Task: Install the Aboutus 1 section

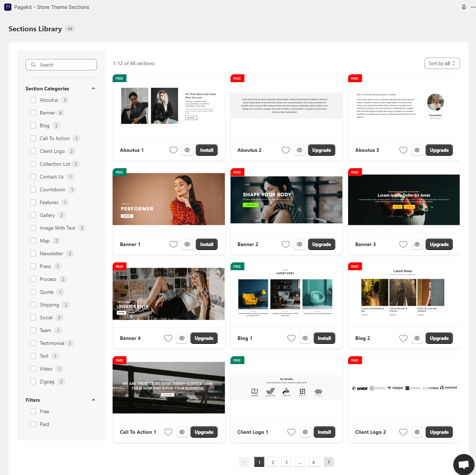Action: (206, 150)
